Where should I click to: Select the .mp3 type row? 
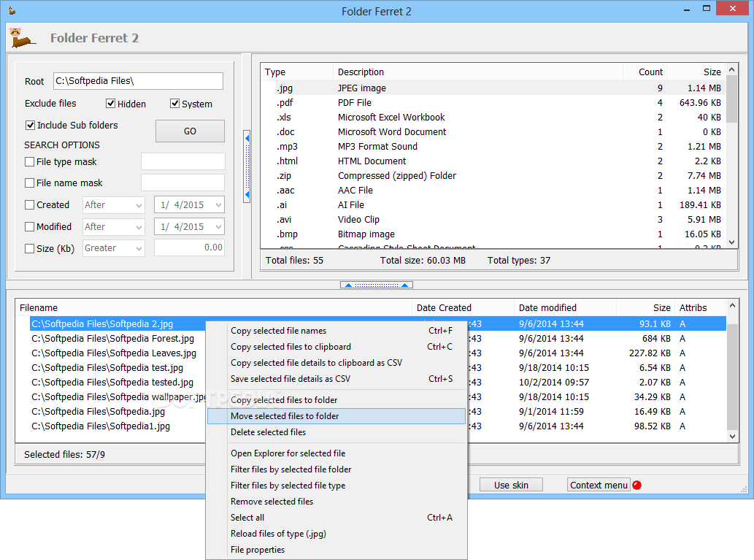(493, 146)
